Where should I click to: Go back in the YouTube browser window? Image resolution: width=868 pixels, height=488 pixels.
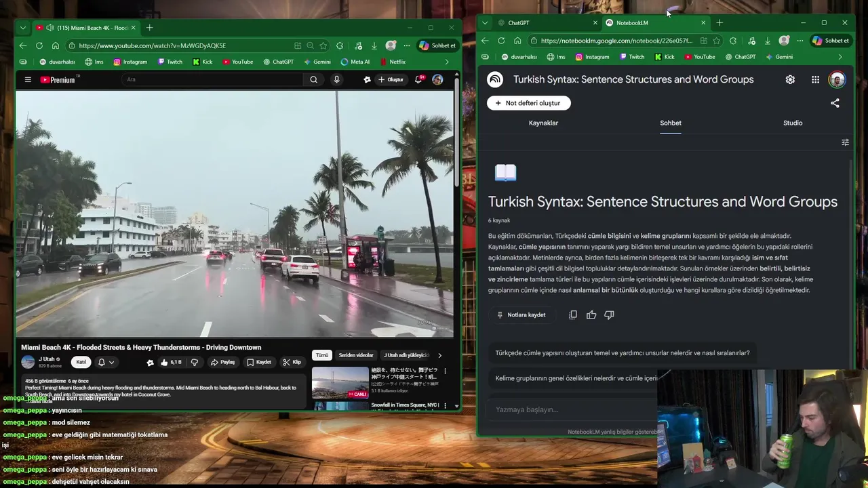tap(23, 45)
